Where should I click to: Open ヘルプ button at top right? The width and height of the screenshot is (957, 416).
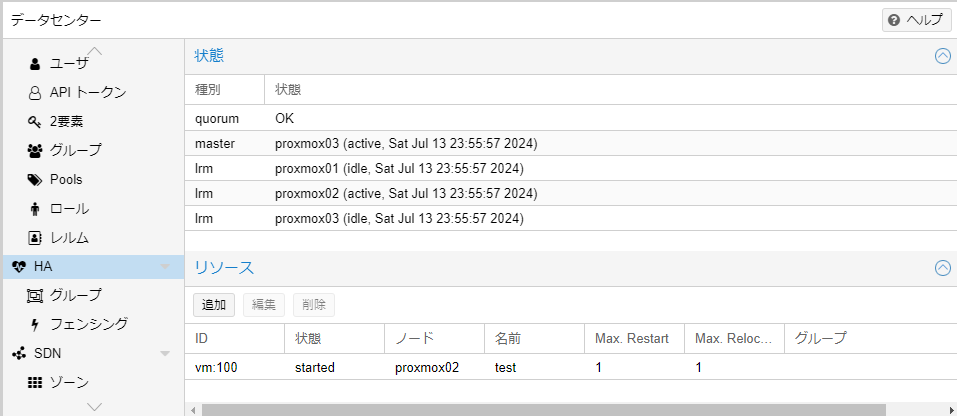coord(916,20)
